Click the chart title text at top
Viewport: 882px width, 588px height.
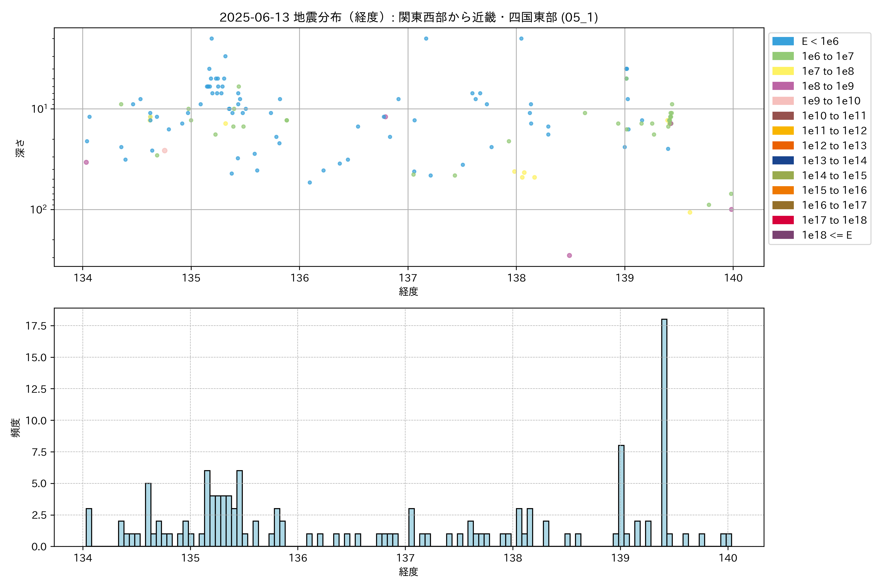pyautogui.click(x=408, y=17)
